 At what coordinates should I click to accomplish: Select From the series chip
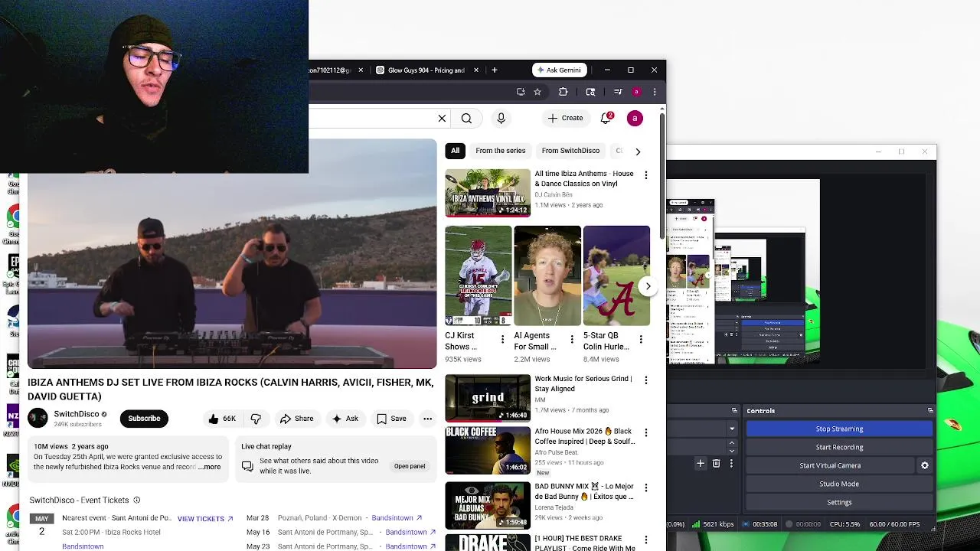(x=501, y=151)
